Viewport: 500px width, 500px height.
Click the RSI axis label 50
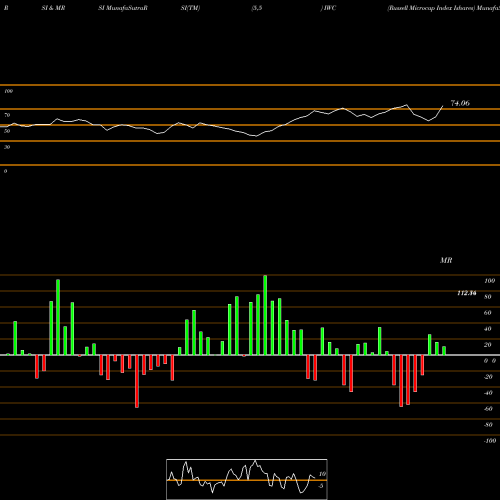7,131
